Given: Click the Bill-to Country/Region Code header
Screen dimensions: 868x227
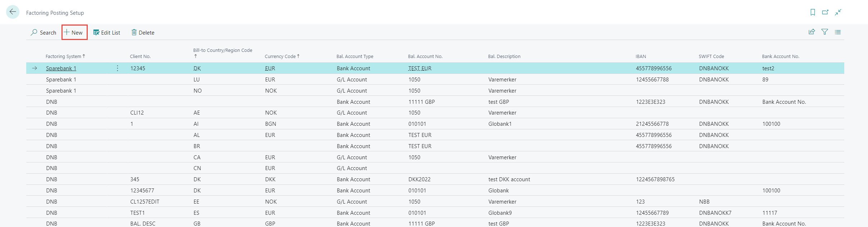Looking at the screenshot, I should pos(223,50).
